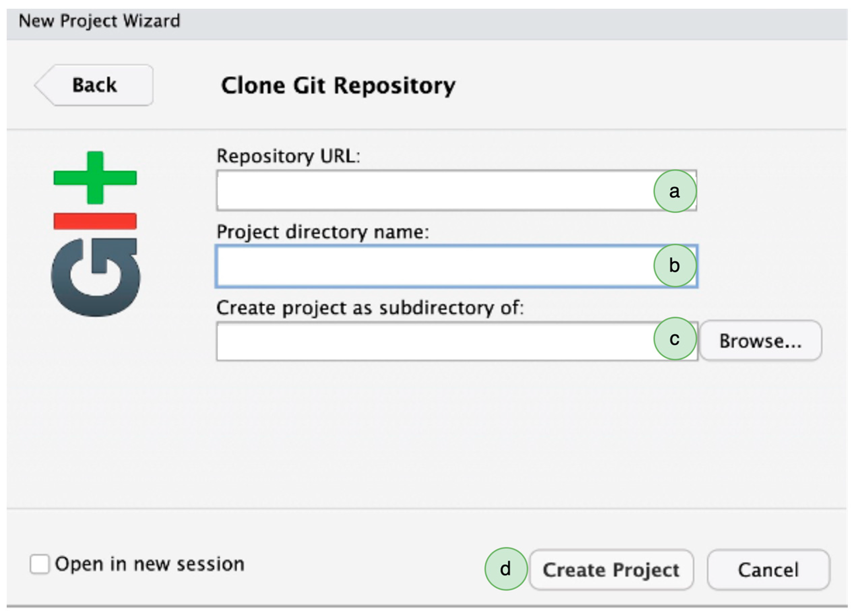Viewport: 856px width, 616px height.
Task: Click the Git logo icon
Action: [95, 234]
